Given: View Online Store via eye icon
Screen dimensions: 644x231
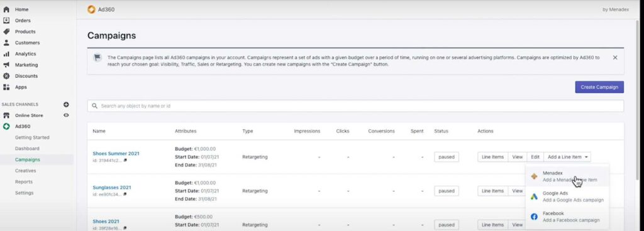Looking at the screenshot, I should click(x=66, y=115).
